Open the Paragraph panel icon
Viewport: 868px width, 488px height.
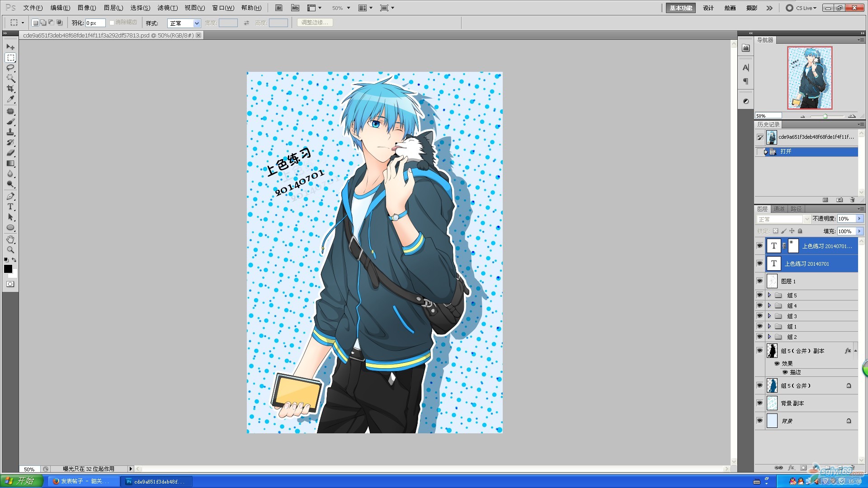pos(746,81)
